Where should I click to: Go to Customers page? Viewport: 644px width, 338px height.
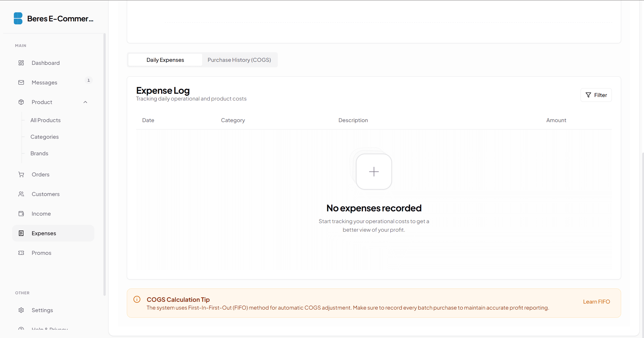pos(53,194)
